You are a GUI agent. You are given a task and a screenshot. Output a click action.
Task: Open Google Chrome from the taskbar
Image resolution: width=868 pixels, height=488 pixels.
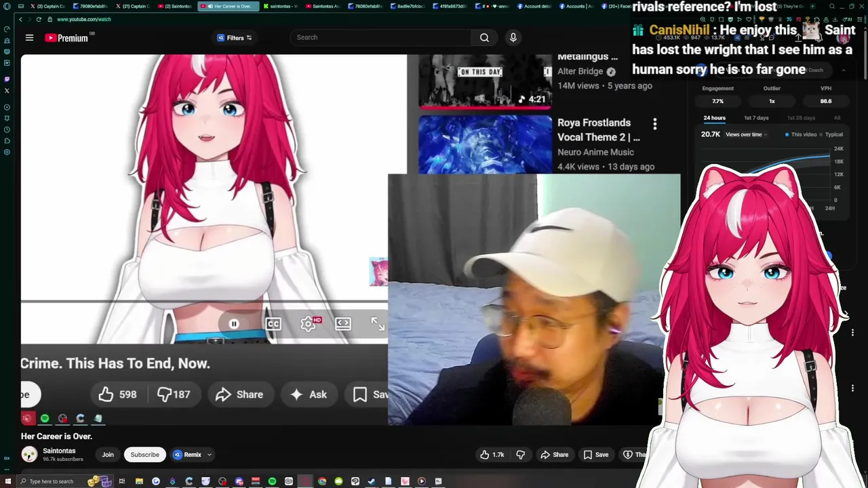point(322,481)
